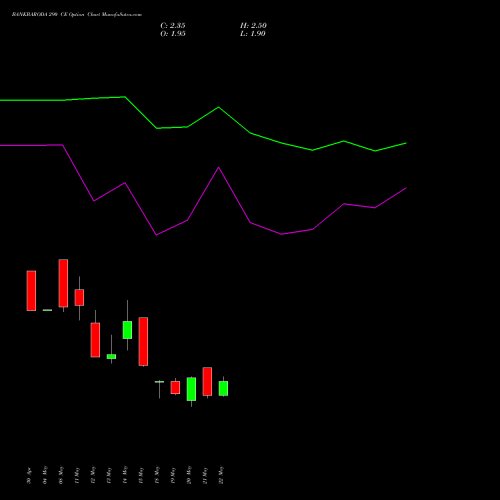The image size is (500, 500).
Task: Select the 19 May date label
Action: click(173, 475)
